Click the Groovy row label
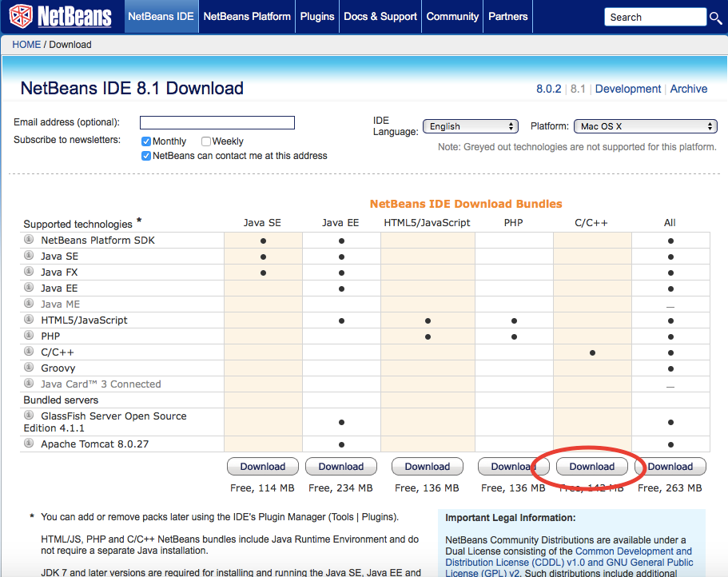 coord(58,368)
